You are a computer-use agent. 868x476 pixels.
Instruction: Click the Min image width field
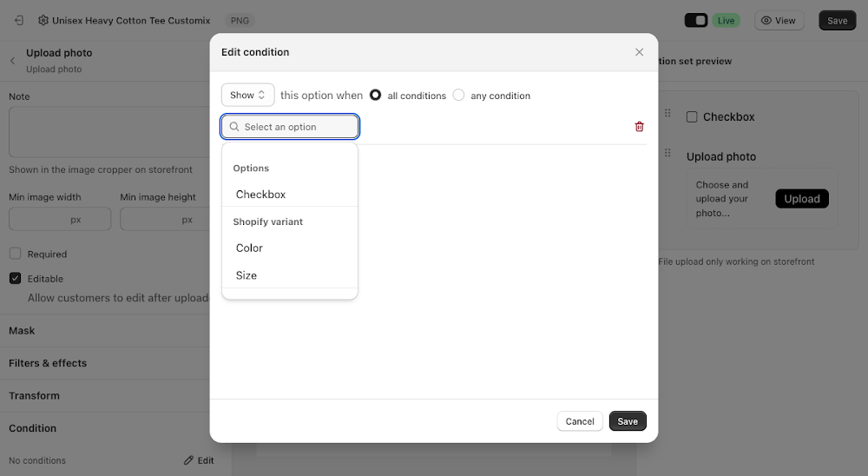coord(60,220)
